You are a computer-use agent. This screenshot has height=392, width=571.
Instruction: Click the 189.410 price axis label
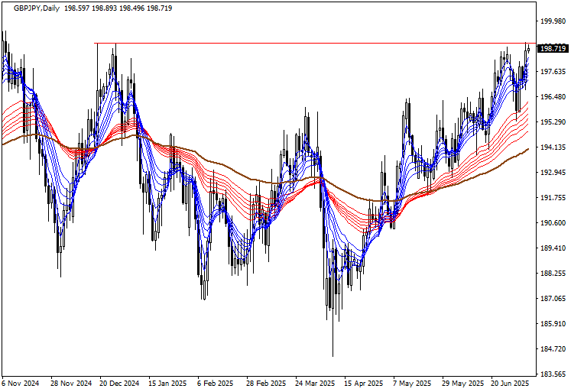pos(553,248)
